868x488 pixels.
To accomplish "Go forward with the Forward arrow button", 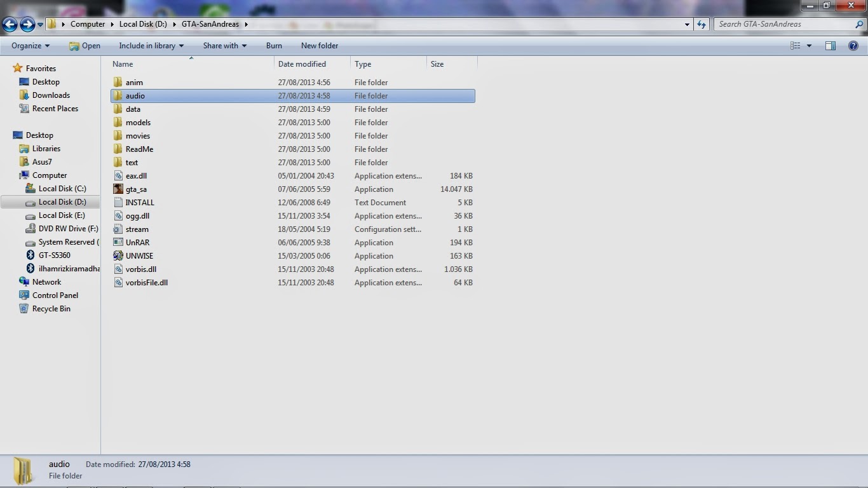I will [27, 25].
